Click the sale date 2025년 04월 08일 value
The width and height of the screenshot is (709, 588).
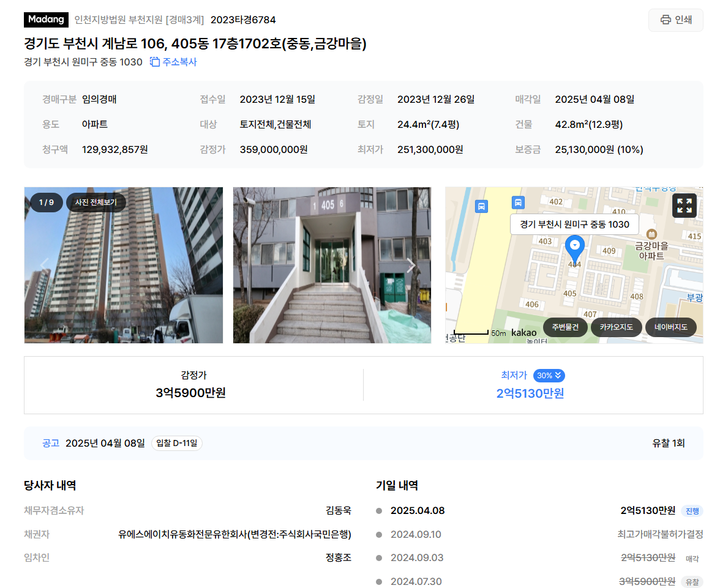[595, 100]
